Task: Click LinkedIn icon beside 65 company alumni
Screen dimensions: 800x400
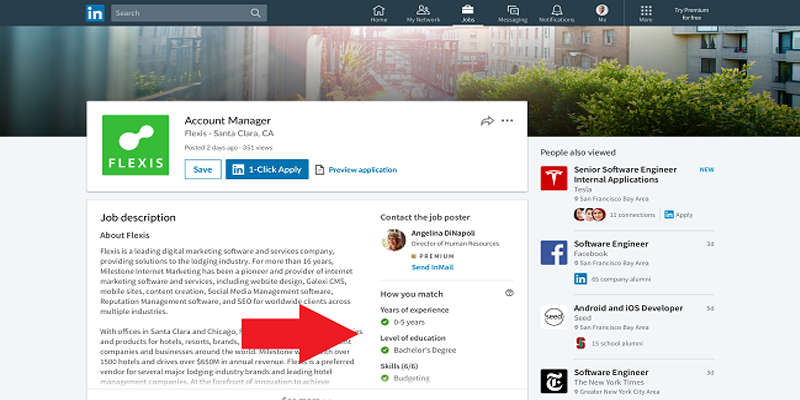Action: coord(581,279)
